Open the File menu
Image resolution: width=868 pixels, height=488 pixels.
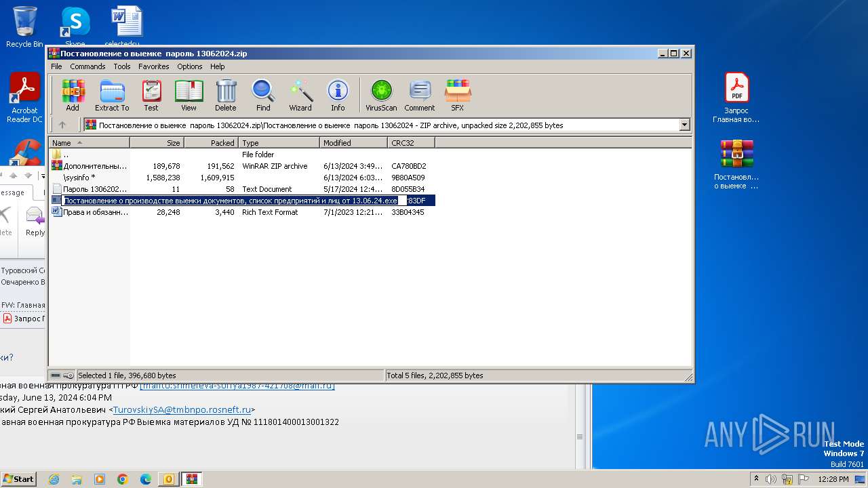[56, 66]
